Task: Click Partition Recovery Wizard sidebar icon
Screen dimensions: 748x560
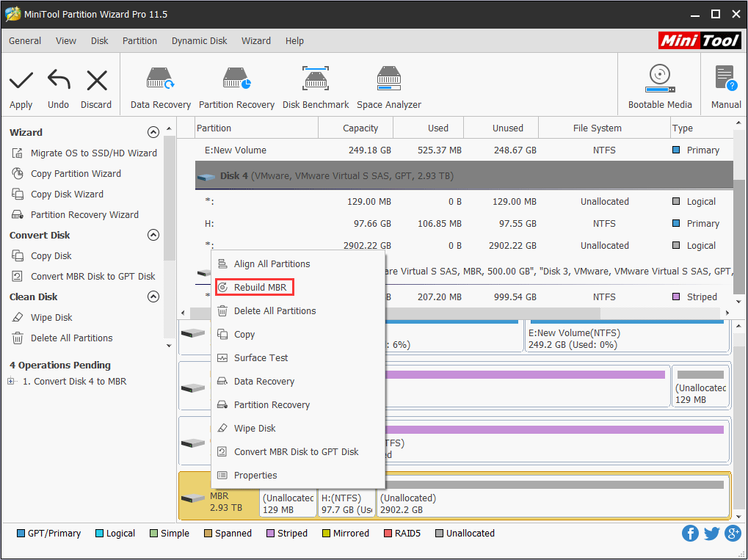Action: pyautogui.click(x=17, y=214)
